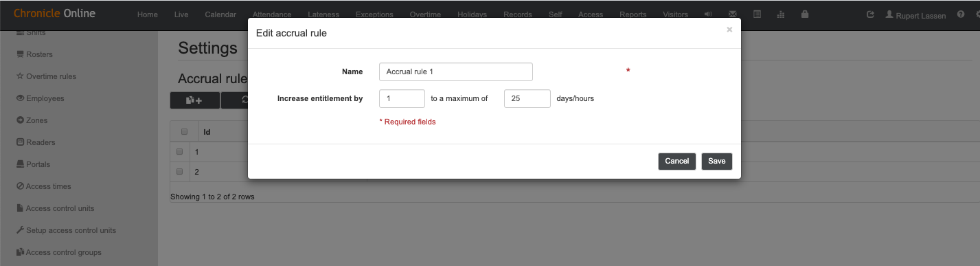Open the Zones settings link
The height and width of the screenshot is (266, 980).
click(37, 120)
